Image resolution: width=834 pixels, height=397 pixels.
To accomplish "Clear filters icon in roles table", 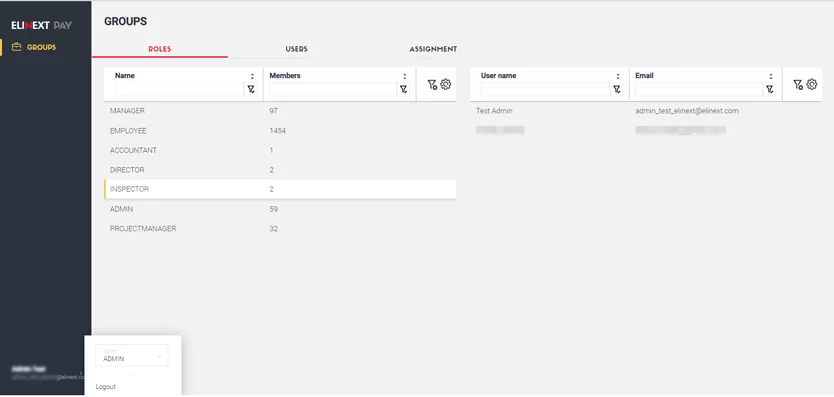I will 432,84.
